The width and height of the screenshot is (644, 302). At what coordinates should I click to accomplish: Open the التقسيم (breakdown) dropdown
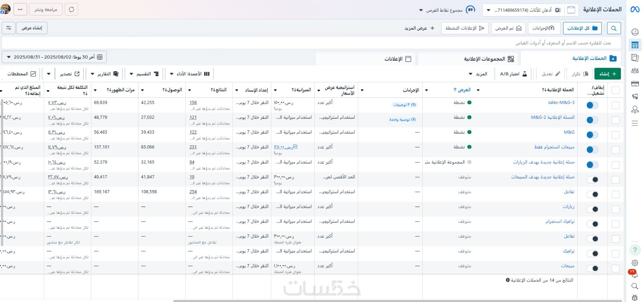144,74
